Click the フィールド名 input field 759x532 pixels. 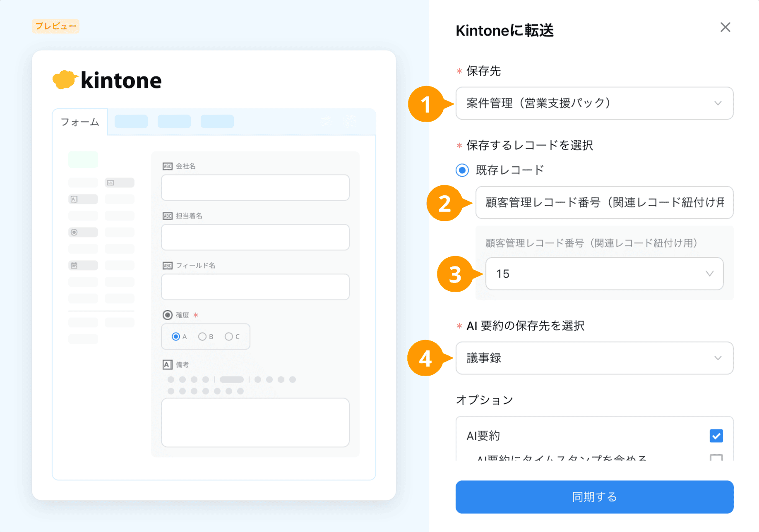(x=255, y=287)
